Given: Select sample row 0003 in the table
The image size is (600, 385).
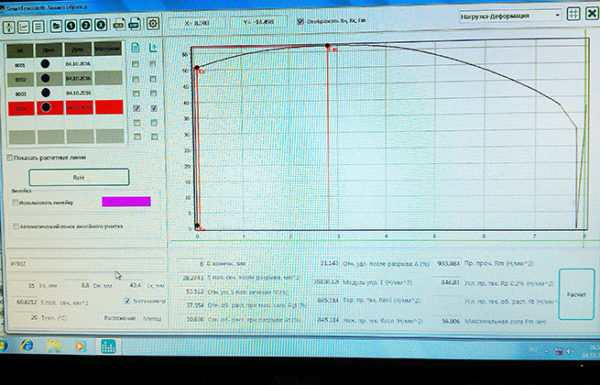Looking at the screenshot, I should click(x=65, y=93).
